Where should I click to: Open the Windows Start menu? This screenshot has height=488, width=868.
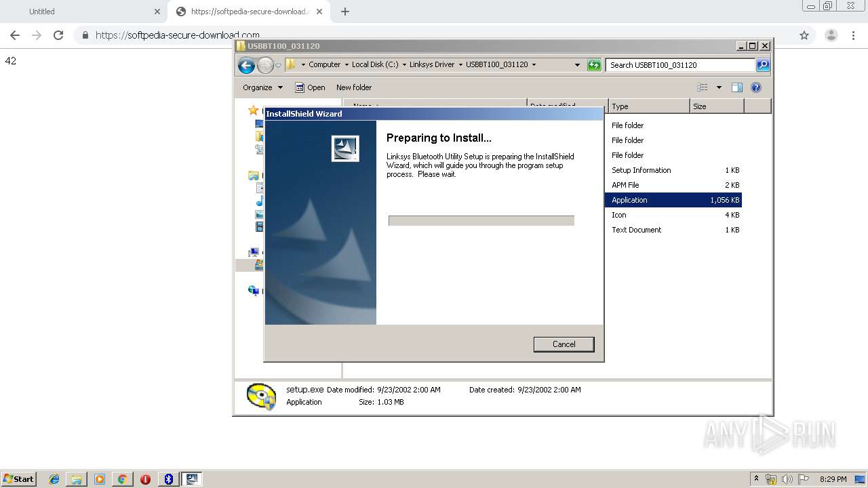click(x=18, y=479)
